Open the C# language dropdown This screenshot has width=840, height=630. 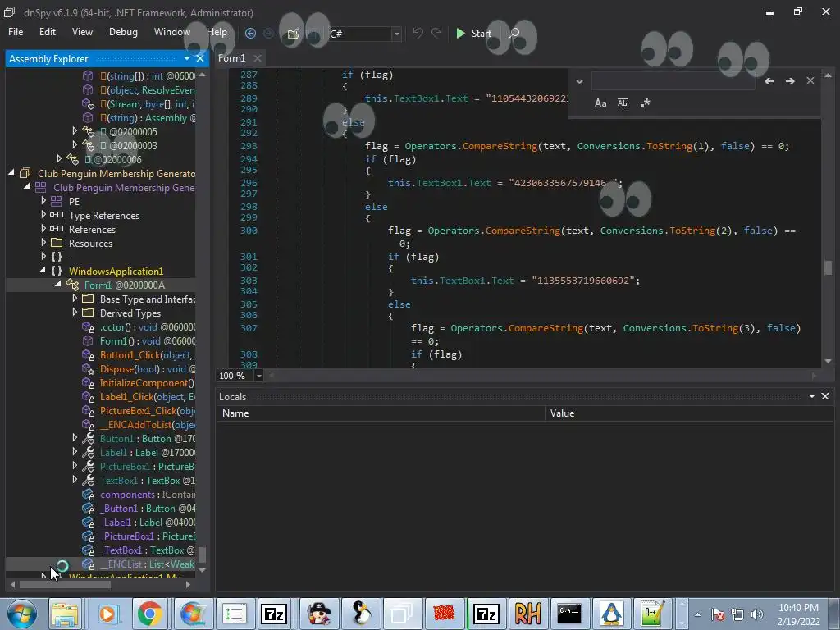396,34
